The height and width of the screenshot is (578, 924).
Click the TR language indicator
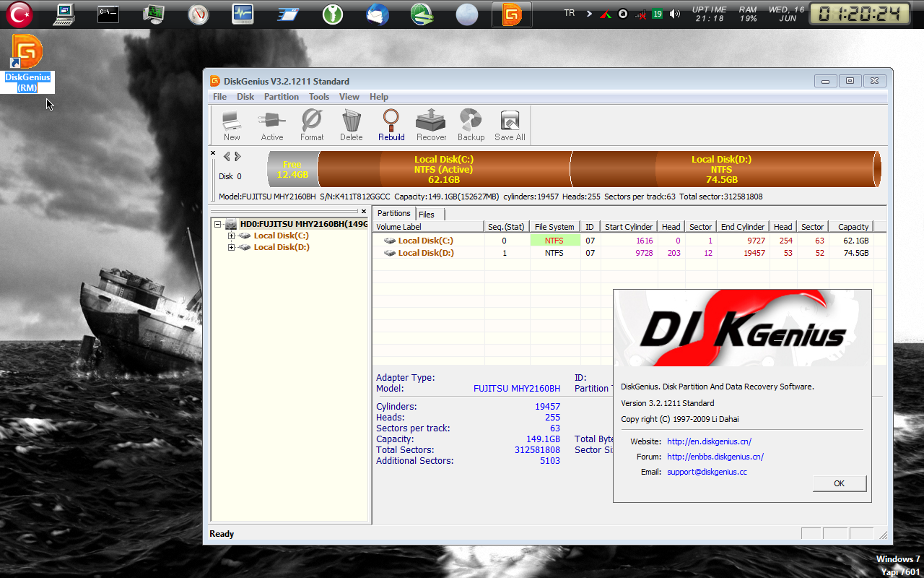click(x=570, y=13)
